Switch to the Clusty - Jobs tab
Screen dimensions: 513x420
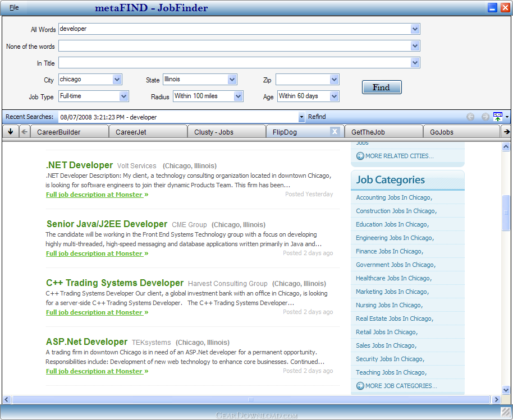(x=226, y=132)
